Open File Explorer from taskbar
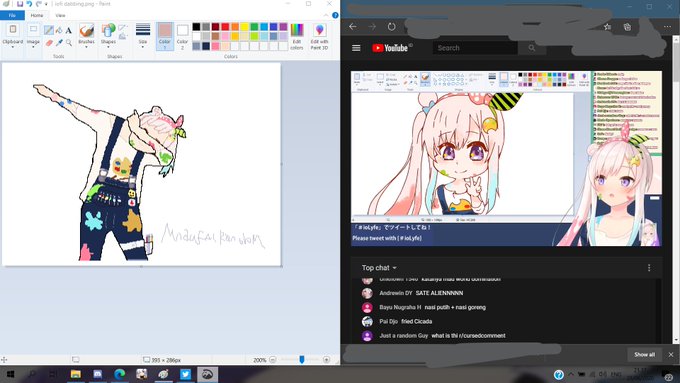The height and width of the screenshot is (383, 680). (x=76, y=374)
